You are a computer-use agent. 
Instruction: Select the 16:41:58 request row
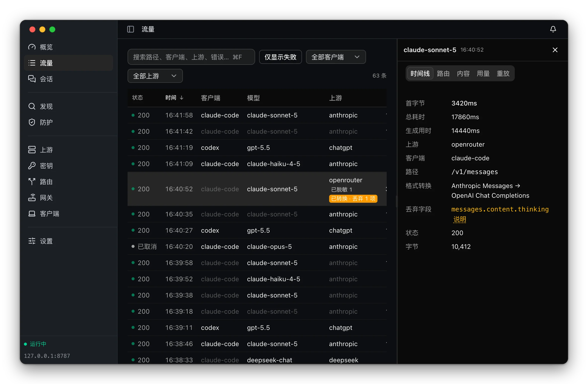[257, 115]
